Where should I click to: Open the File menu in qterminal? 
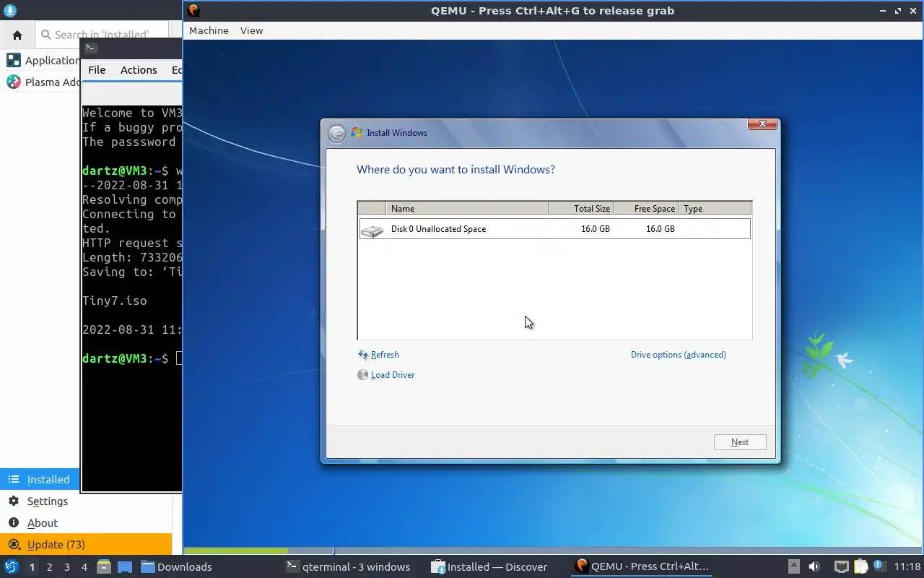97,70
